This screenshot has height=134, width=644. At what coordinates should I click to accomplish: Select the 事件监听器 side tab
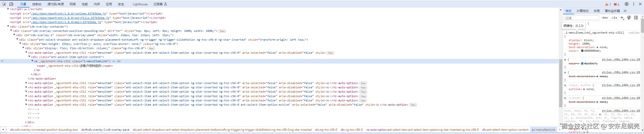(612, 11)
